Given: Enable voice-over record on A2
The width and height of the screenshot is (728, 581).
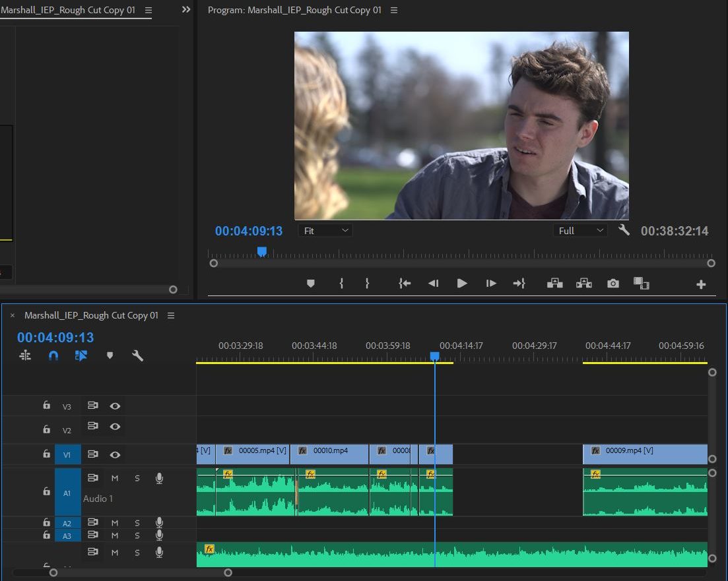Looking at the screenshot, I should tap(159, 522).
